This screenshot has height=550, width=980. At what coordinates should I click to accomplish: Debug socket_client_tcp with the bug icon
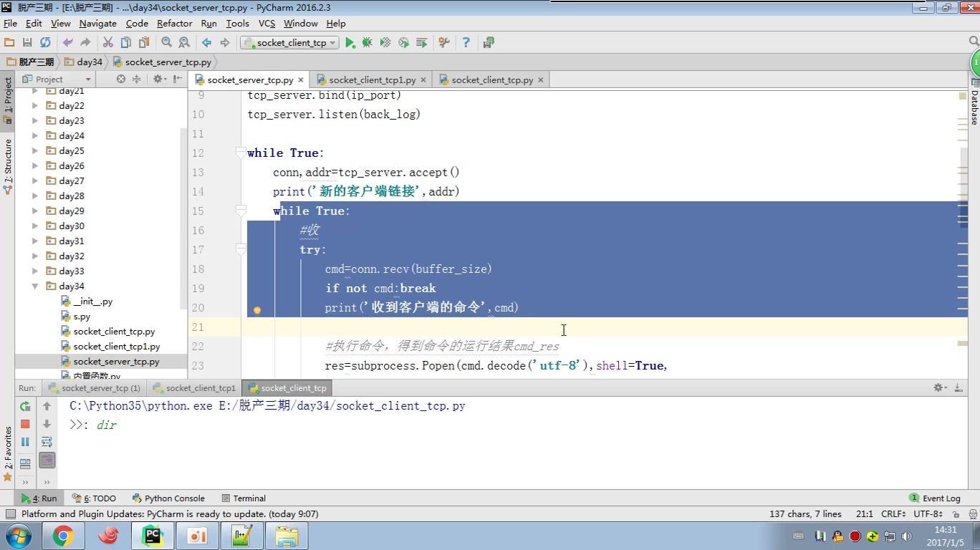(x=367, y=42)
